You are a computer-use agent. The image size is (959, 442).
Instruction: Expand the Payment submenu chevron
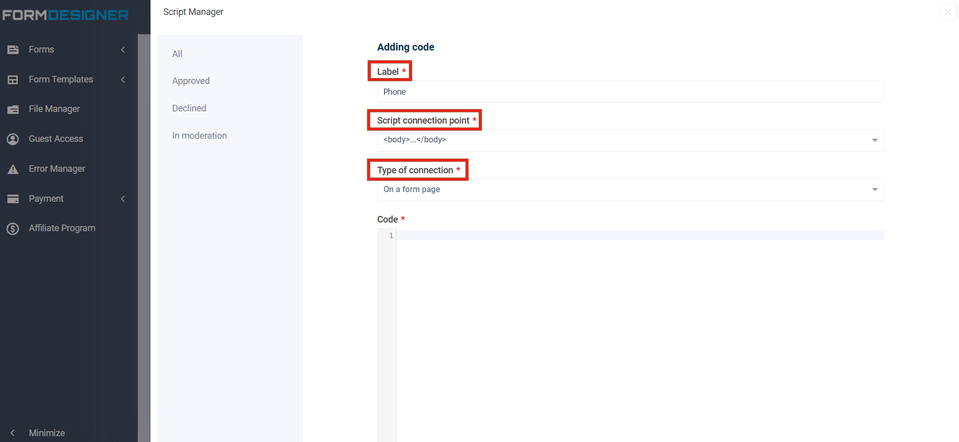(x=123, y=199)
